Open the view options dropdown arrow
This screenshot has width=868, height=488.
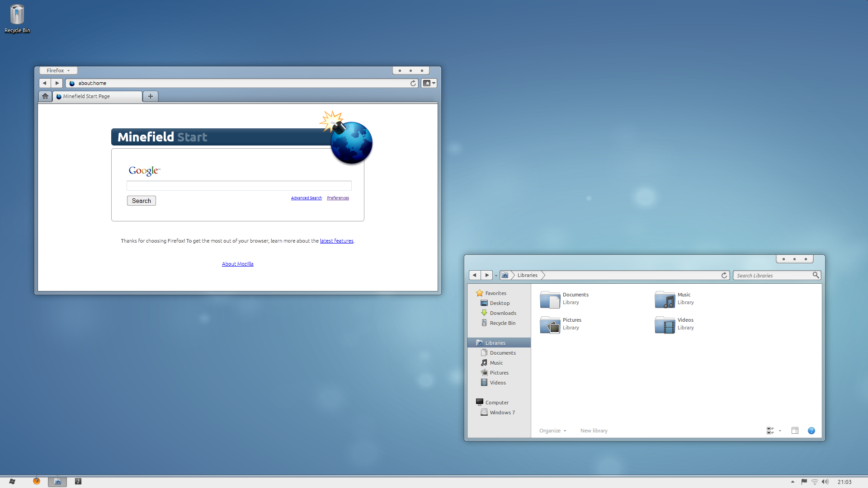[780, 431]
